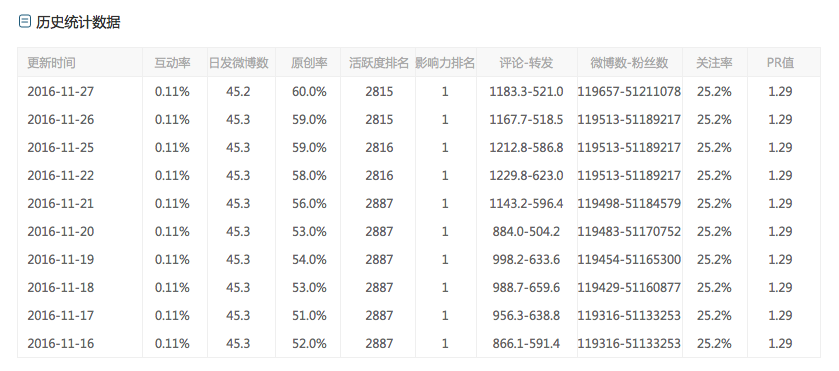
Task: Select the 2016-11-22 row date
Action: tap(60, 176)
